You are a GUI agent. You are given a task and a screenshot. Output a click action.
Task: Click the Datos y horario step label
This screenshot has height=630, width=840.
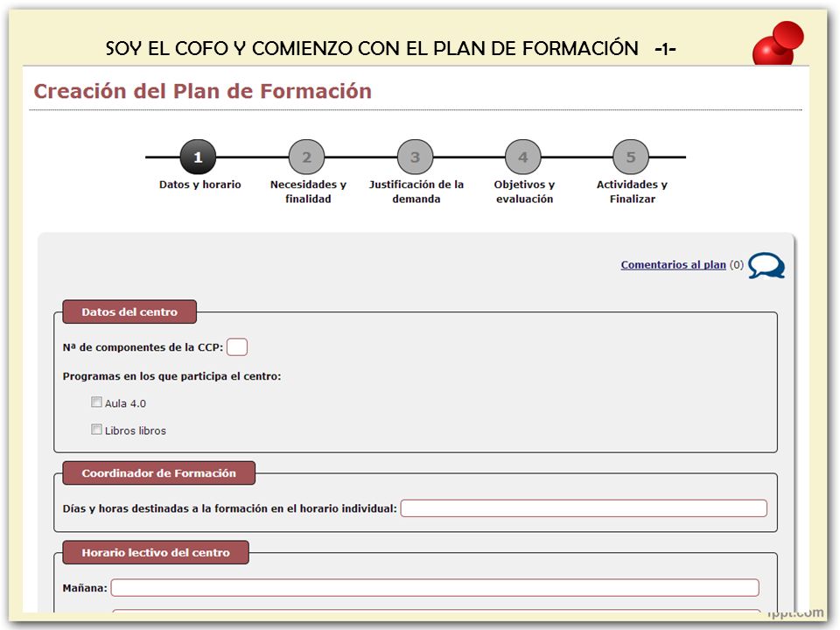point(199,185)
